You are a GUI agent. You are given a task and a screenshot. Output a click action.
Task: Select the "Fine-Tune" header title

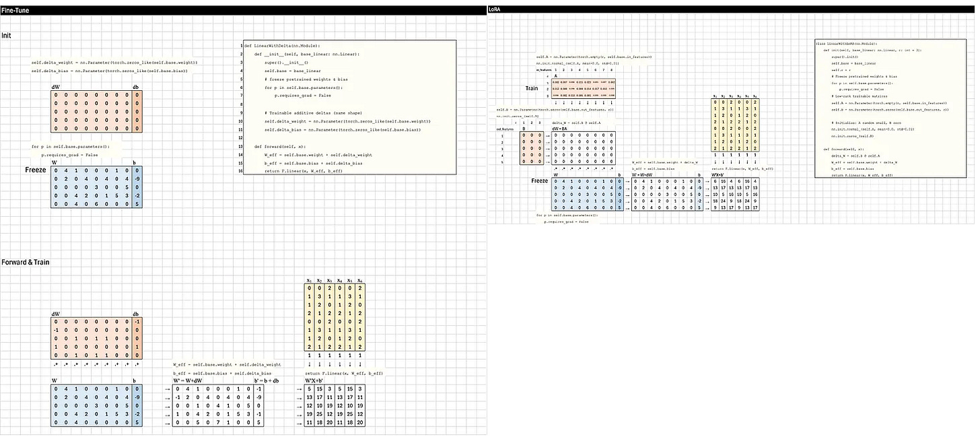[15, 10]
